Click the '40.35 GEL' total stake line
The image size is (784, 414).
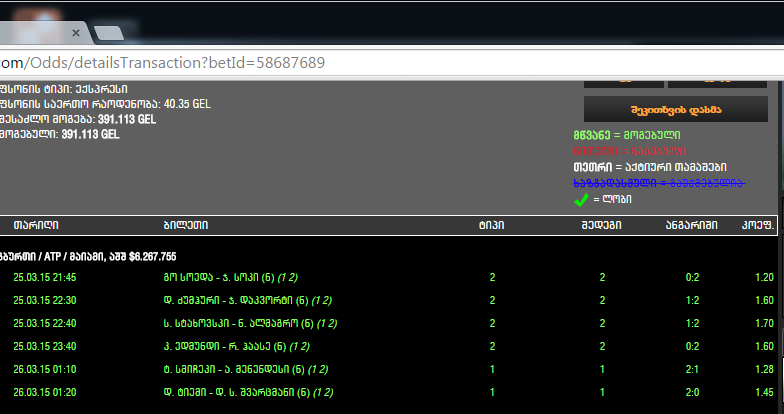point(106,104)
